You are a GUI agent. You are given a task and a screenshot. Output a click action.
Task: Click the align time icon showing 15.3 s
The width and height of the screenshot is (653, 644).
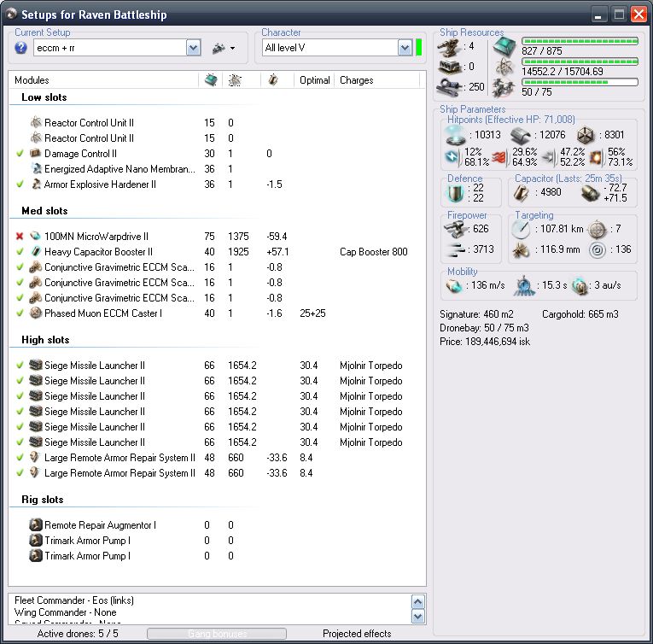524,285
